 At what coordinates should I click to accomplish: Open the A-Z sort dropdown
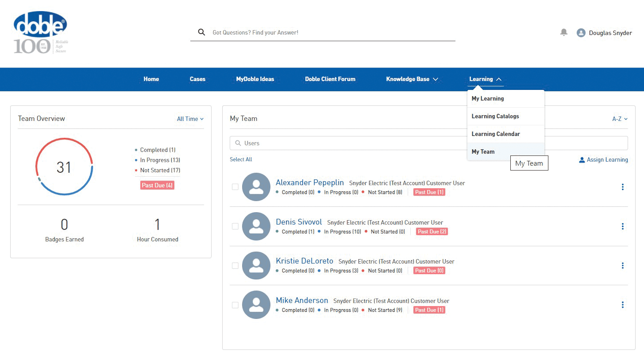tap(620, 119)
